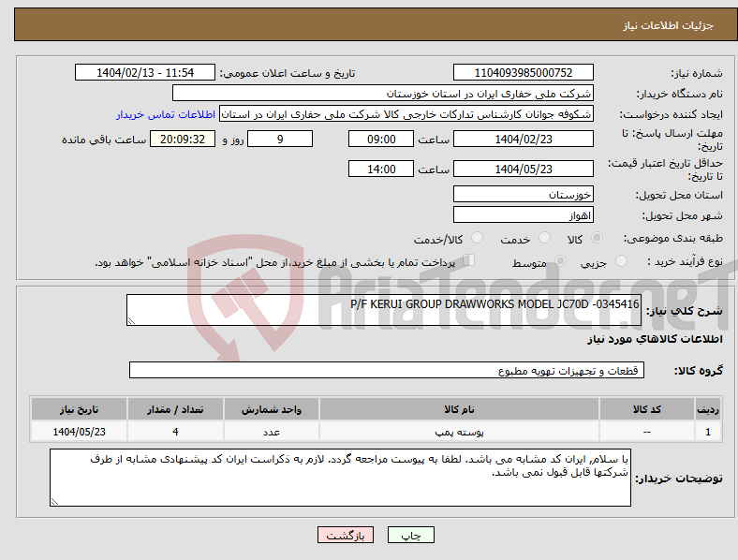Click the response deadline time 09:00

[x=381, y=139]
